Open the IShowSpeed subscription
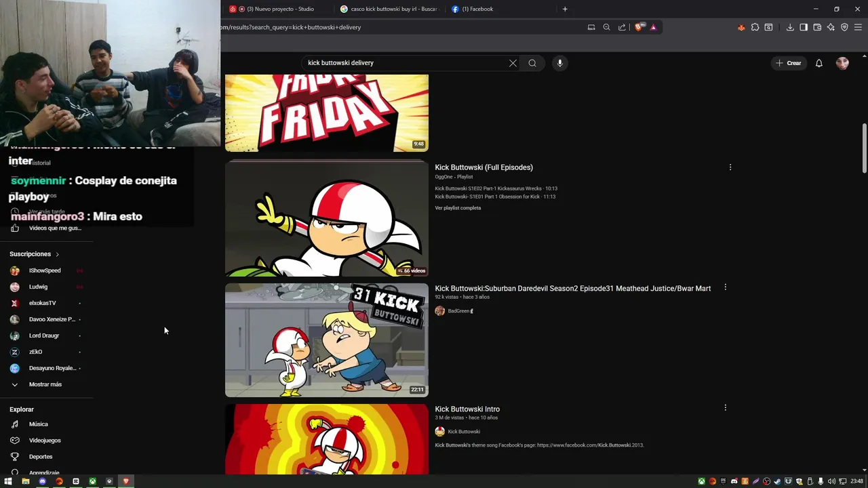Viewport: 868px width, 488px height. tap(46, 270)
